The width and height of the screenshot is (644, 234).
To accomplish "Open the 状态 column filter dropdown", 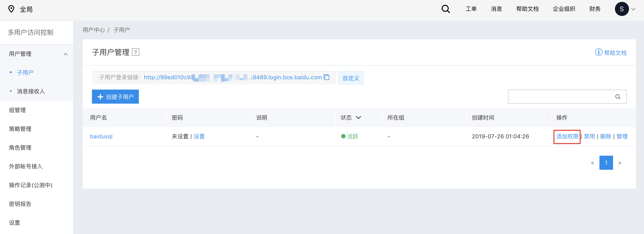I will (x=359, y=117).
